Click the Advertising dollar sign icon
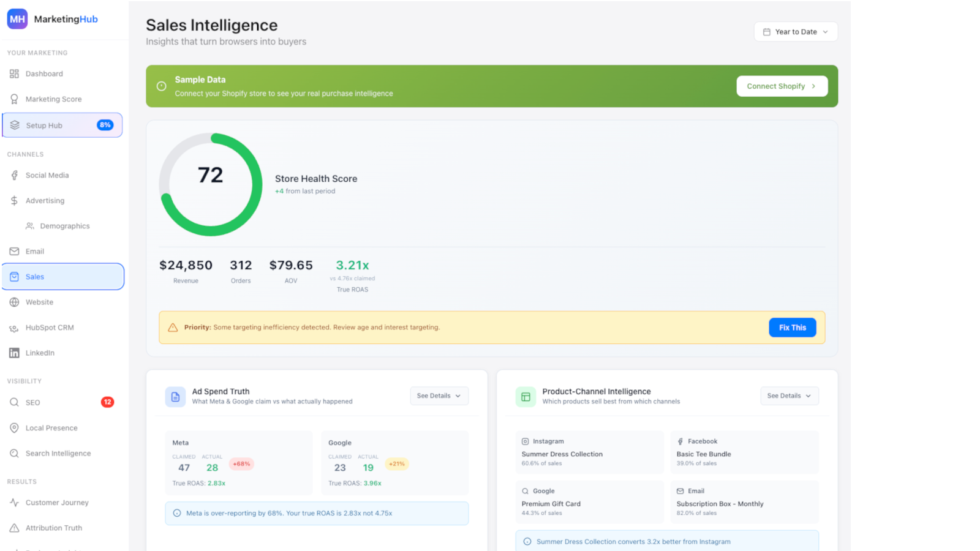The image size is (980, 551). (x=14, y=201)
